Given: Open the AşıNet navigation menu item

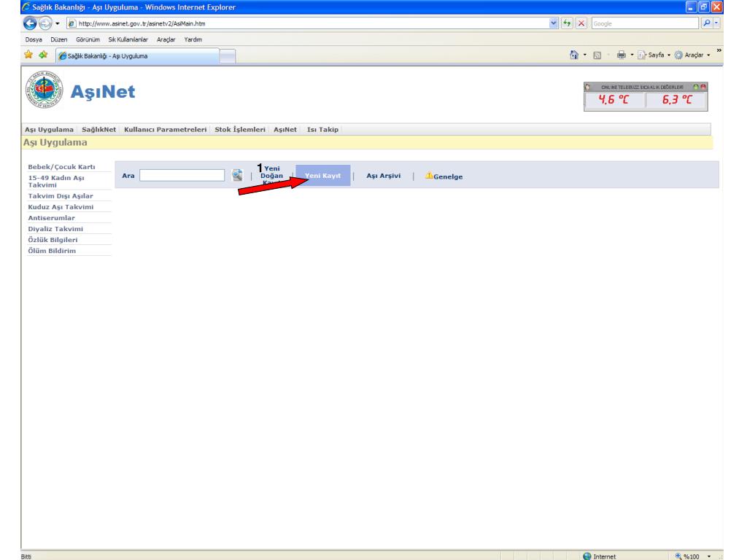Looking at the screenshot, I should coord(285,130).
